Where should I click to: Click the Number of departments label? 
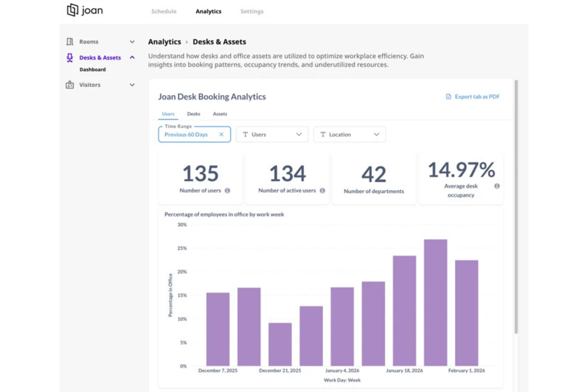[x=374, y=191]
